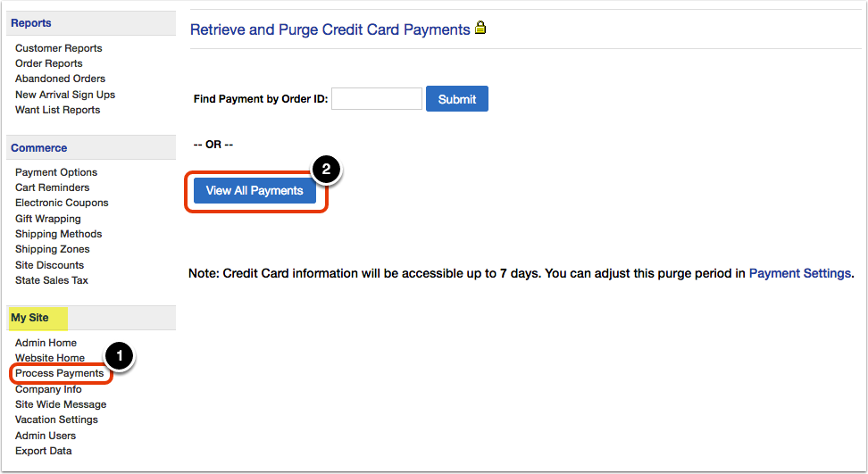
Task: Open Admin Users page
Action: tap(45, 436)
